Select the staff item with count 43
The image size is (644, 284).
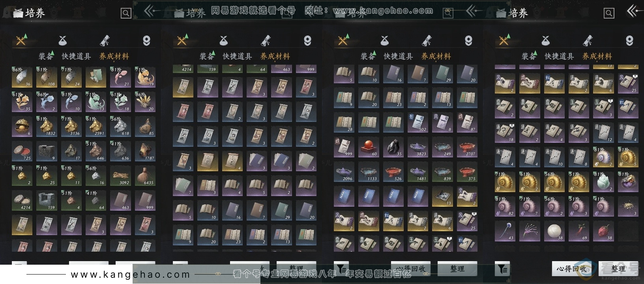(x=505, y=231)
